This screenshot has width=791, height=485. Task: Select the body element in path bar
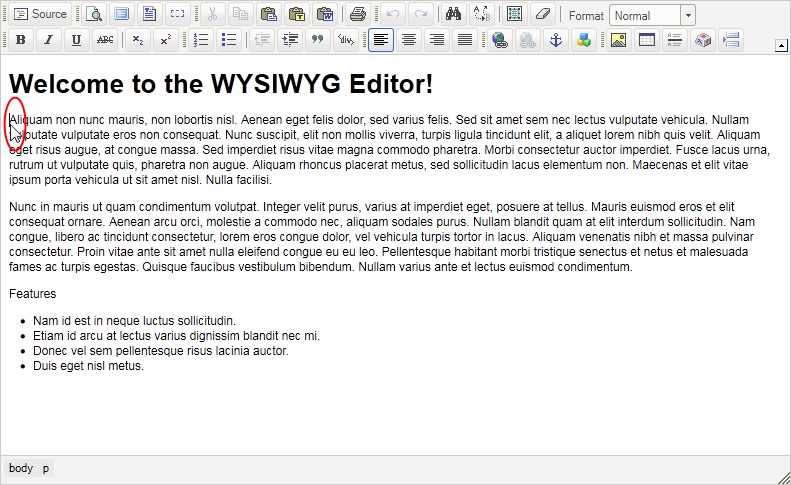[21, 468]
